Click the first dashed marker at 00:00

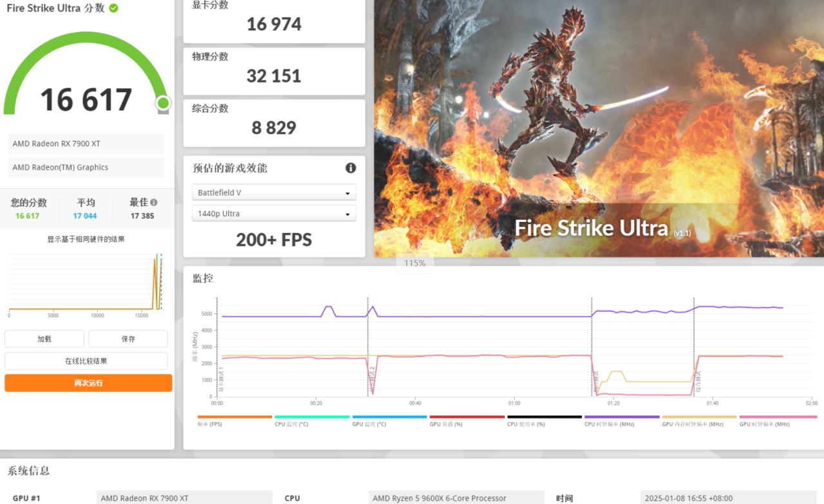coord(217,346)
